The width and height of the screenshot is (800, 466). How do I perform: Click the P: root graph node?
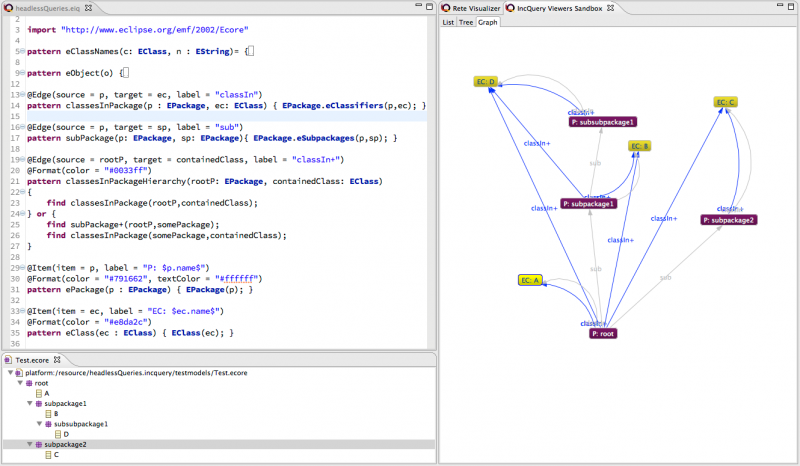pos(603,333)
